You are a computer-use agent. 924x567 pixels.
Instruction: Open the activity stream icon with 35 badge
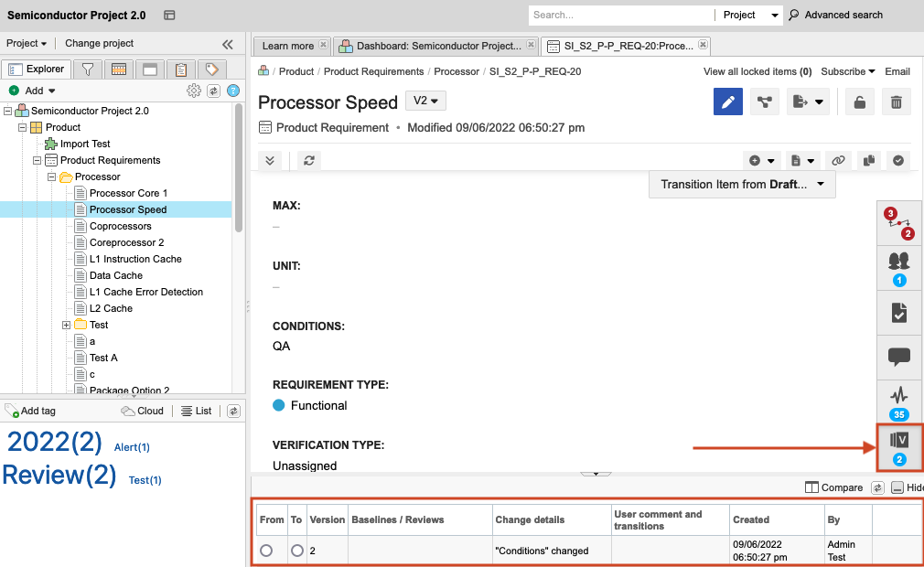coord(899,401)
